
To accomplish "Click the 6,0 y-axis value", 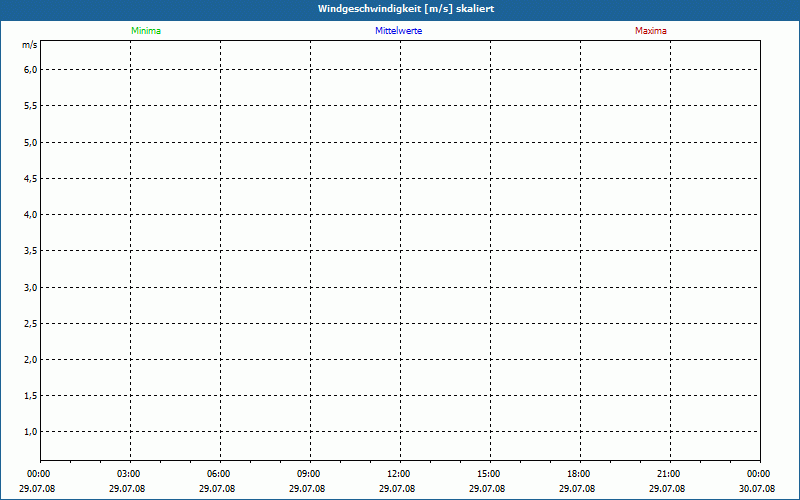I will 30,70.
